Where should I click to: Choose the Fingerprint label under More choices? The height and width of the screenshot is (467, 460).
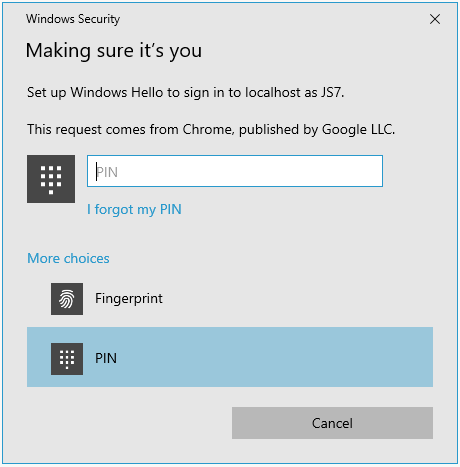point(129,298)
